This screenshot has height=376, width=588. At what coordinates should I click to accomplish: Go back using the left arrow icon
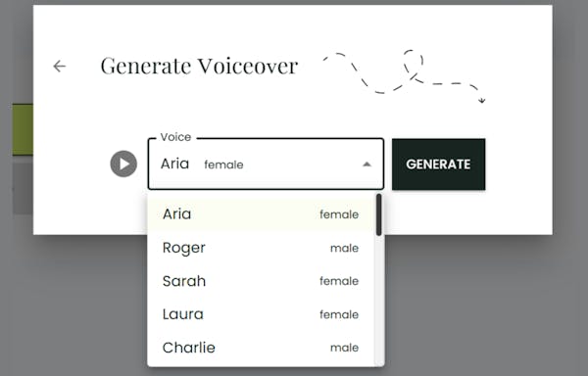(x=59, y=67)
